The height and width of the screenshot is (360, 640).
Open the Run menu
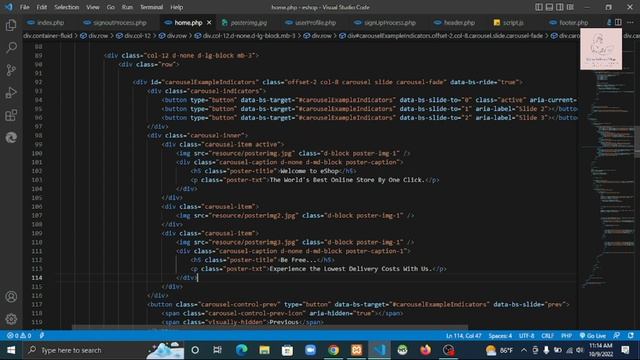coord(127,7)
